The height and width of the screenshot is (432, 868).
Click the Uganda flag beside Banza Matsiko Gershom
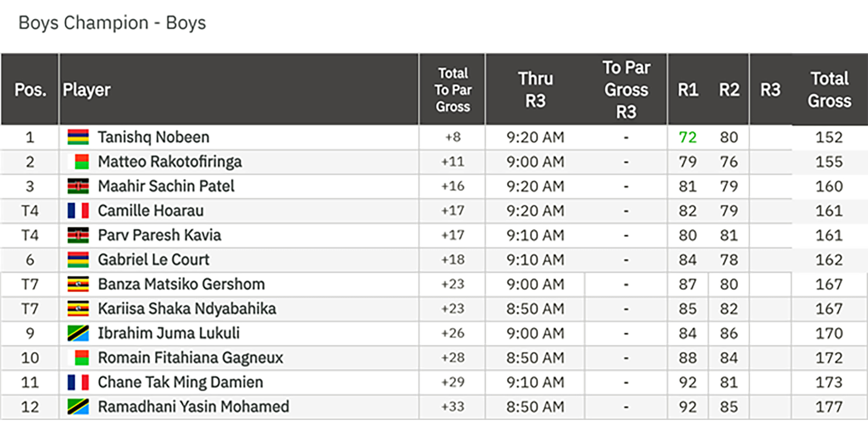[78, 284]
